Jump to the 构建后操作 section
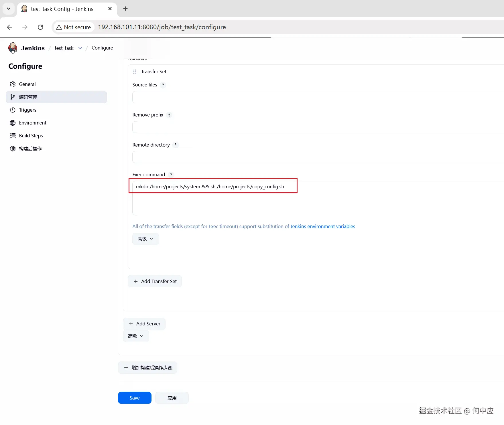 [x=56, y=149]
